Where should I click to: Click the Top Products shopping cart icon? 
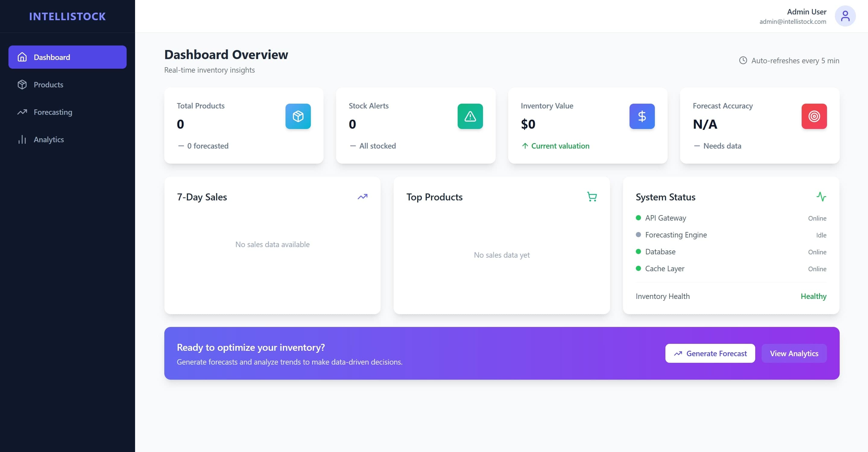pyautogui.click(x=592, y=197)
